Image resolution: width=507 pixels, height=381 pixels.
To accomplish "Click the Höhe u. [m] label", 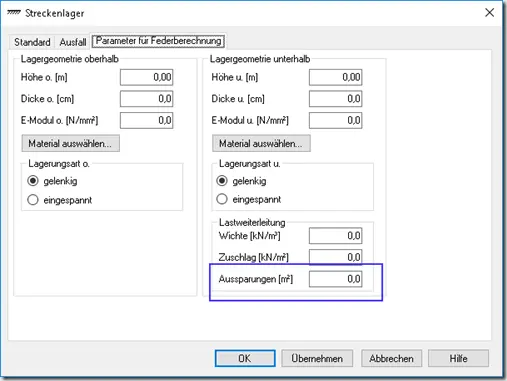I will [235, 77].
